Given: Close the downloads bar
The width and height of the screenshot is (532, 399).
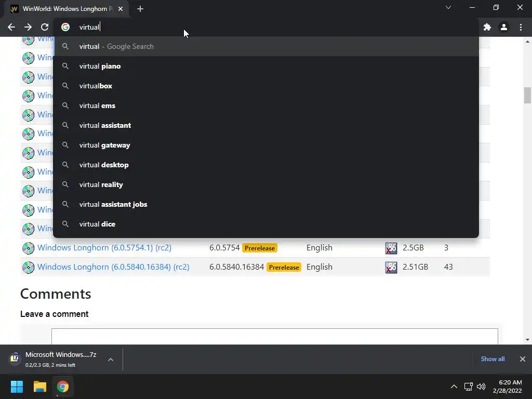Looking at the screenshot, I should point(523,359).
